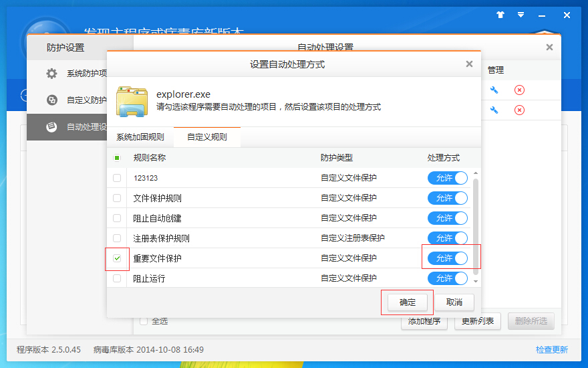Viewport: 588px width, 368px height.
Task: Click the second wrench edit icon
Action: pos(494,110)
